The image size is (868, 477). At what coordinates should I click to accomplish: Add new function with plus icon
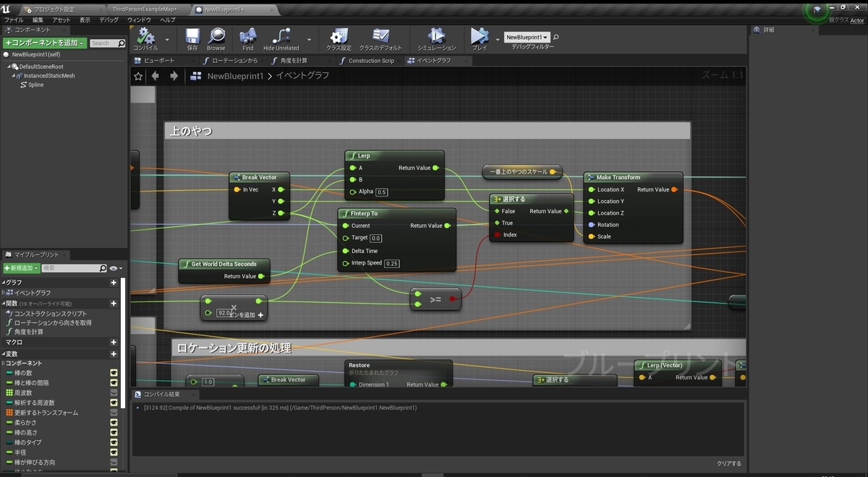click(x=114, y=304)
